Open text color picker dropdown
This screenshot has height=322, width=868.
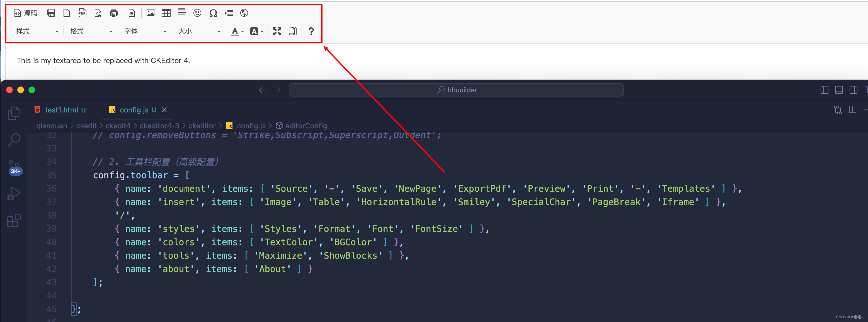click(237, 31)
